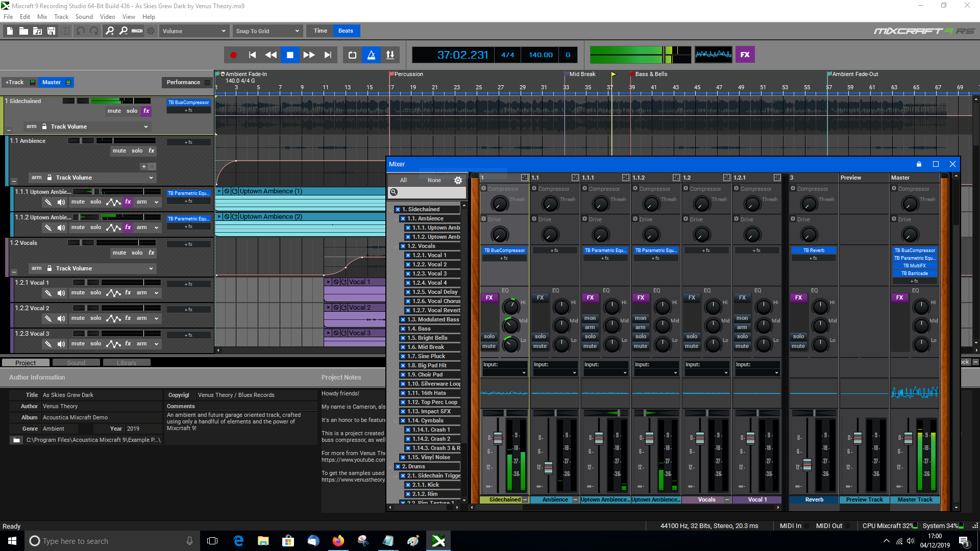Stop playback with the stop button

tap(290, 55)
